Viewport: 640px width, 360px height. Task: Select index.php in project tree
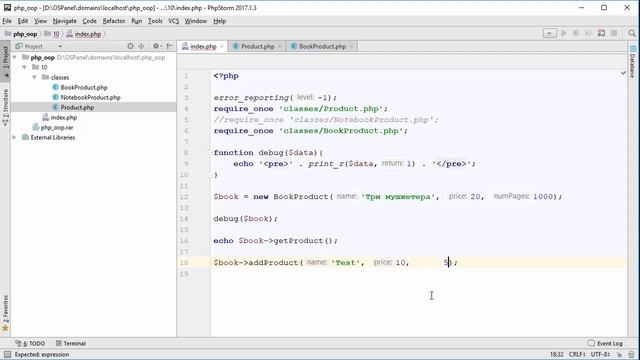[64, 118]
